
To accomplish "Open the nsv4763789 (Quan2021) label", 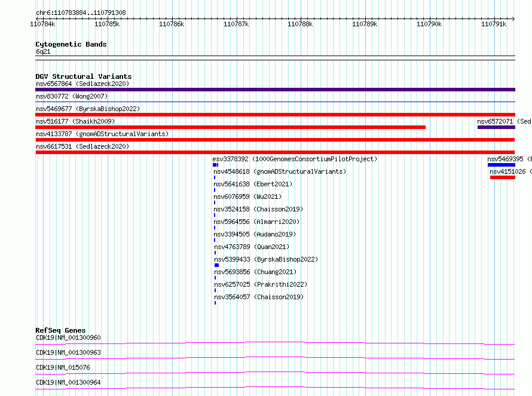I will pos(252,247).
